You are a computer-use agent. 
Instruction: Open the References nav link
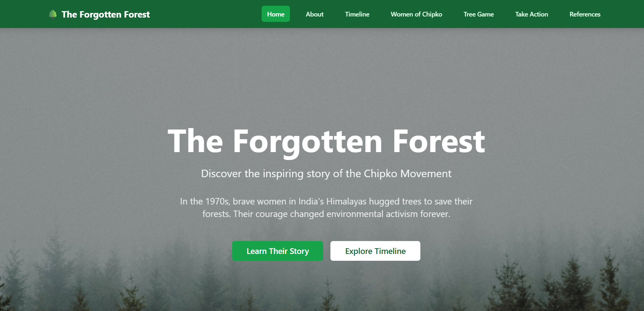[585, 14]
